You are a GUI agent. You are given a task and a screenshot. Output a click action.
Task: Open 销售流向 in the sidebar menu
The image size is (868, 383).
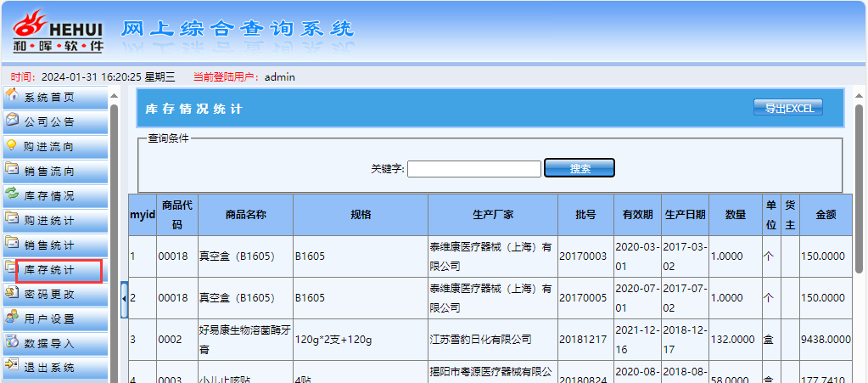pyautogui.click(x=49, y=172)
